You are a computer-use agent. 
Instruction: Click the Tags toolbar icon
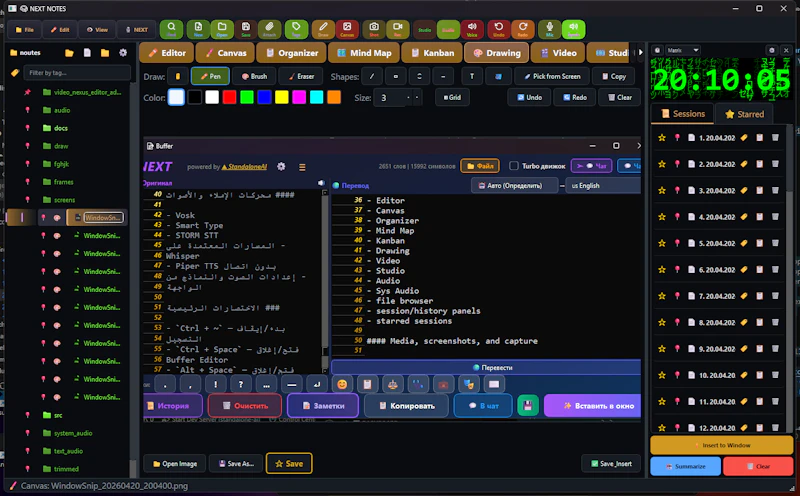(296, 29)
